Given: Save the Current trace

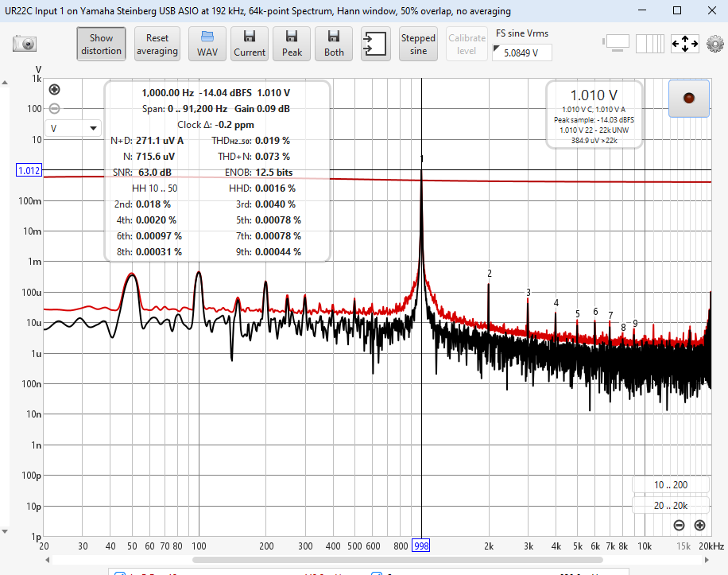Looking at the screenshot, I should click(x=250, y=44).
